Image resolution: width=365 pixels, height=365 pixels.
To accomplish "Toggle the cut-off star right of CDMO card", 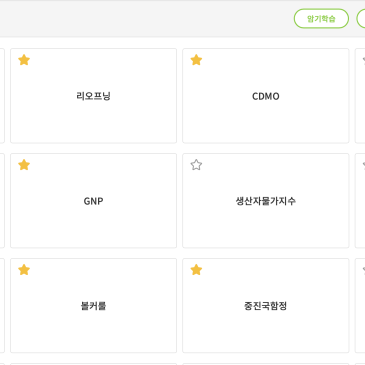I will [364, 60].
